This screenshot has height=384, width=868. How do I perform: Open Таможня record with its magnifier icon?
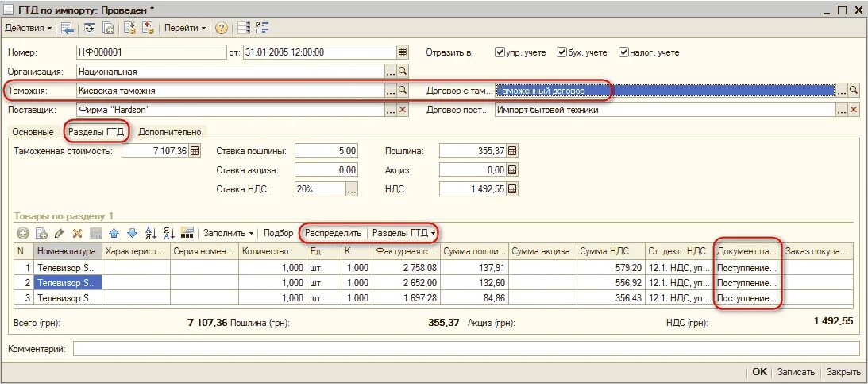pos(403,90)
